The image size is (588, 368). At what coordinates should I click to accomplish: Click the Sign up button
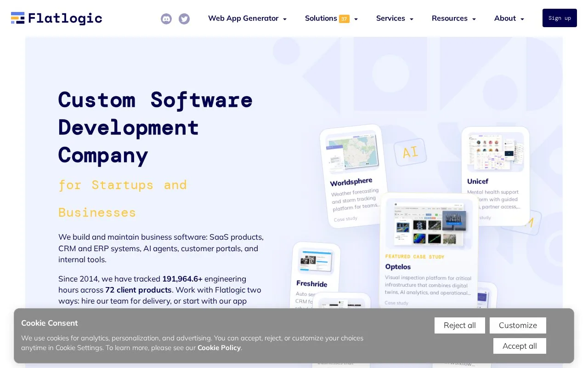560,18
